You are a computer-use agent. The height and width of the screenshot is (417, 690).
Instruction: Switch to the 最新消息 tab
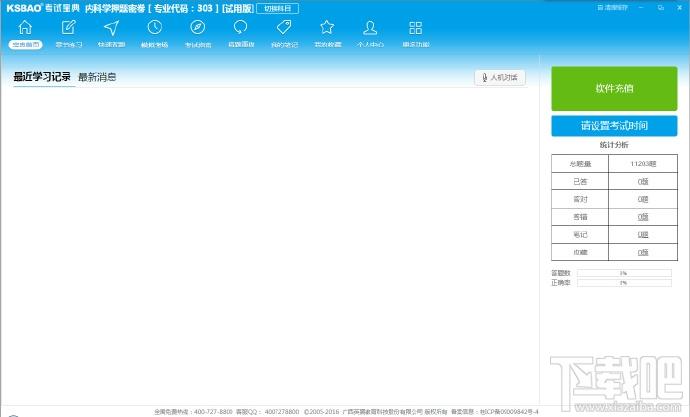(97, 77)
